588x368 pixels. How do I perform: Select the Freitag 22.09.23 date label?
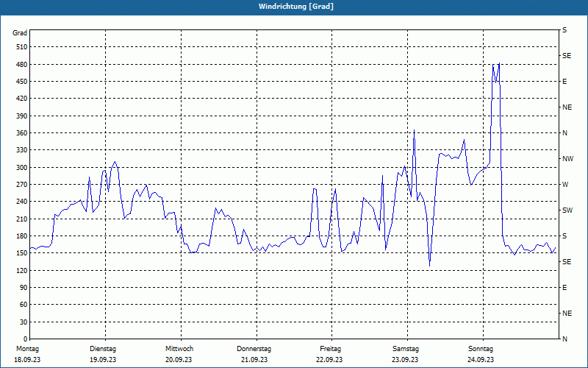(x=329, y=354)
